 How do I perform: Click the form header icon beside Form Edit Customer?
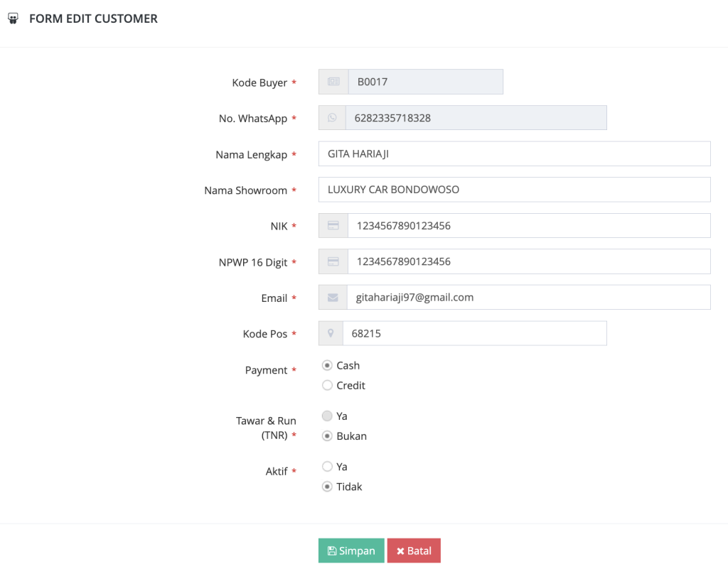coord(12,19)
